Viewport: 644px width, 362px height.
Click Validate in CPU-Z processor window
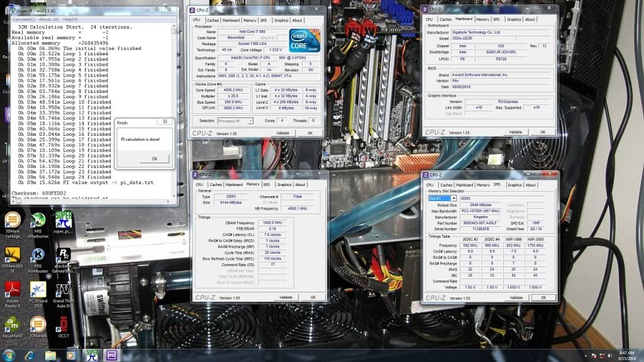click(282, 133)
